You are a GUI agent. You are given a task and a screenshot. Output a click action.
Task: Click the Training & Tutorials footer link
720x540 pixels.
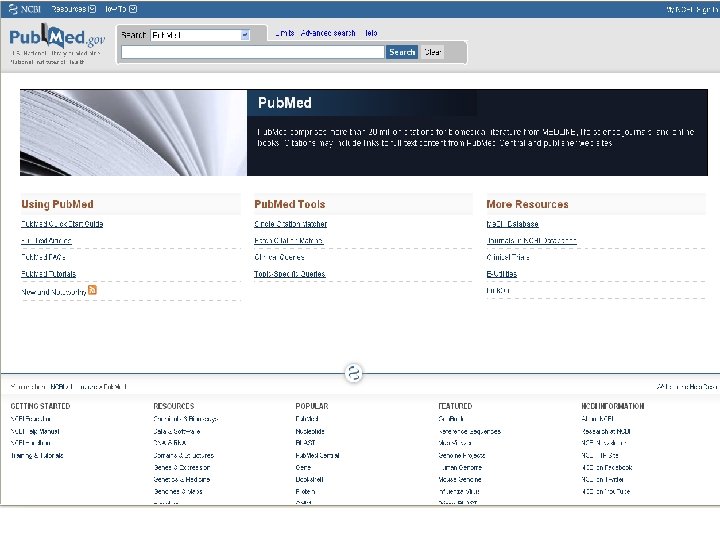37,456
